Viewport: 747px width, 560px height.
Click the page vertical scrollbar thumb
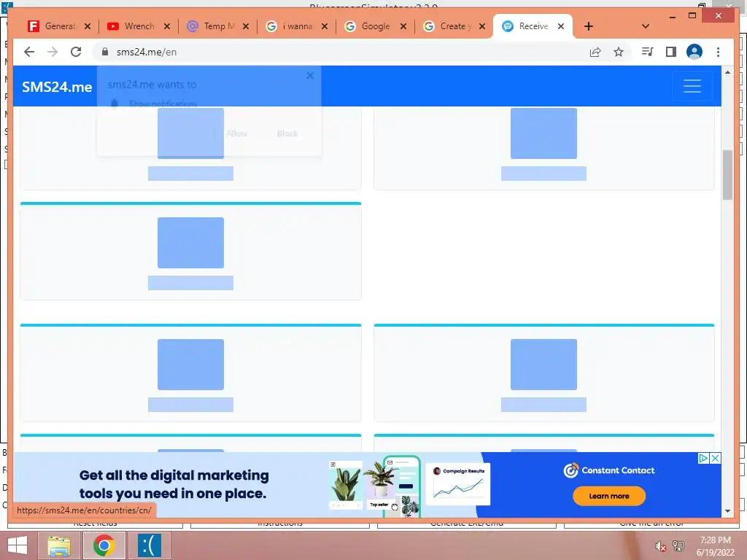[727, 175]
